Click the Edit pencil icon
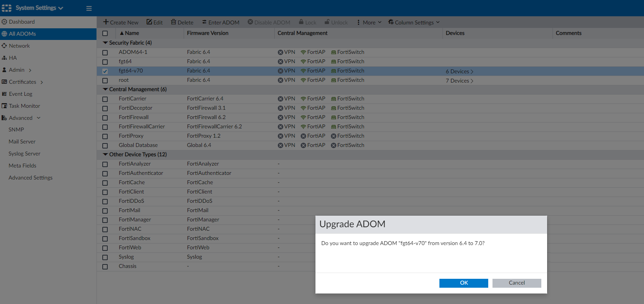The image size is (644, 304). tap(149, 22)
